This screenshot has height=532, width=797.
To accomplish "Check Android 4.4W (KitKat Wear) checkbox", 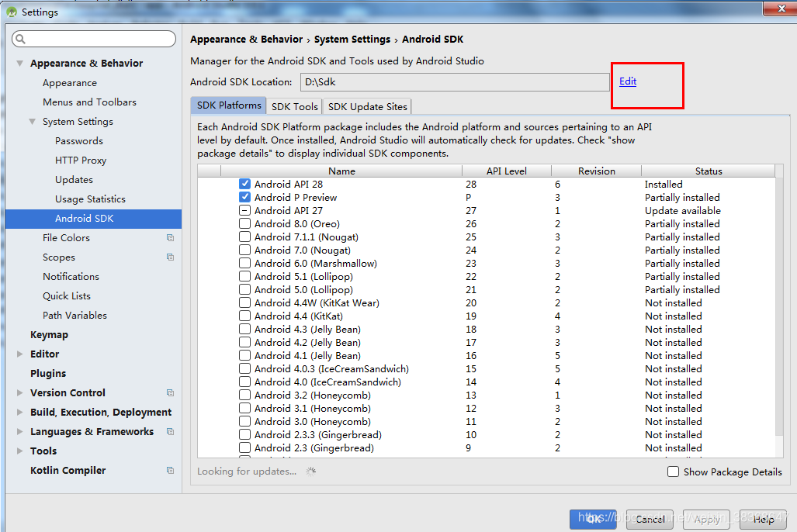I will click(245, 303).
